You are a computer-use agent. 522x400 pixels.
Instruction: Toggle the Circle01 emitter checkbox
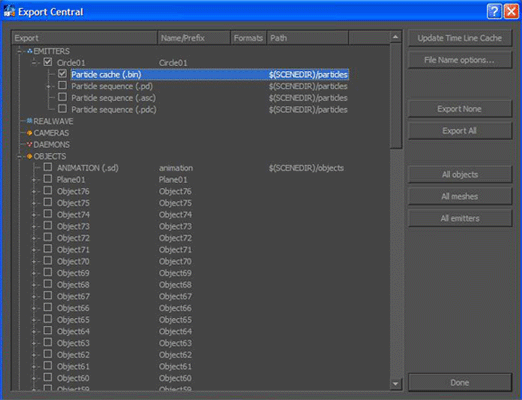pyautogui.click(x=48, y=62)
